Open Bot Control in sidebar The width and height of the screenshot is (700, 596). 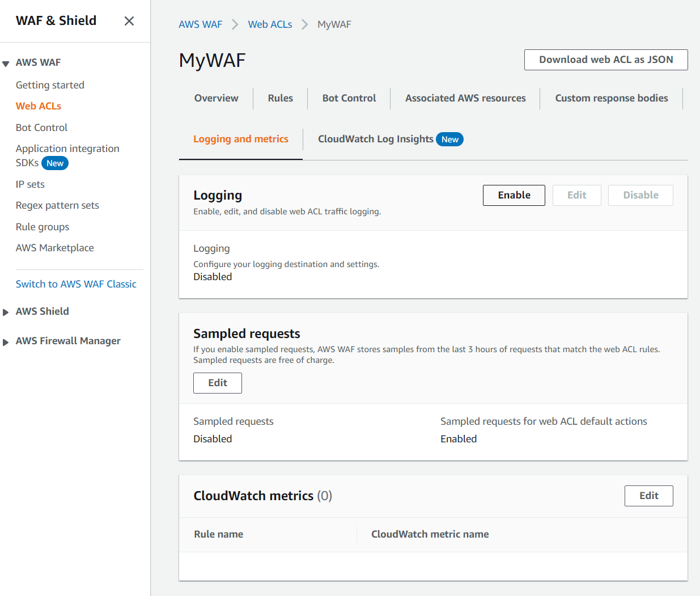tap(41, 128)
